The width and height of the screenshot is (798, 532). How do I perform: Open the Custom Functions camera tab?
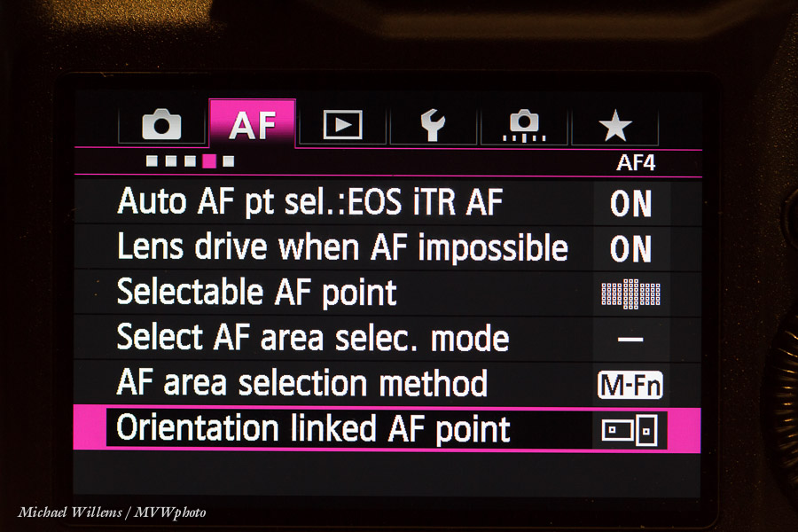[x=524, y=125]
